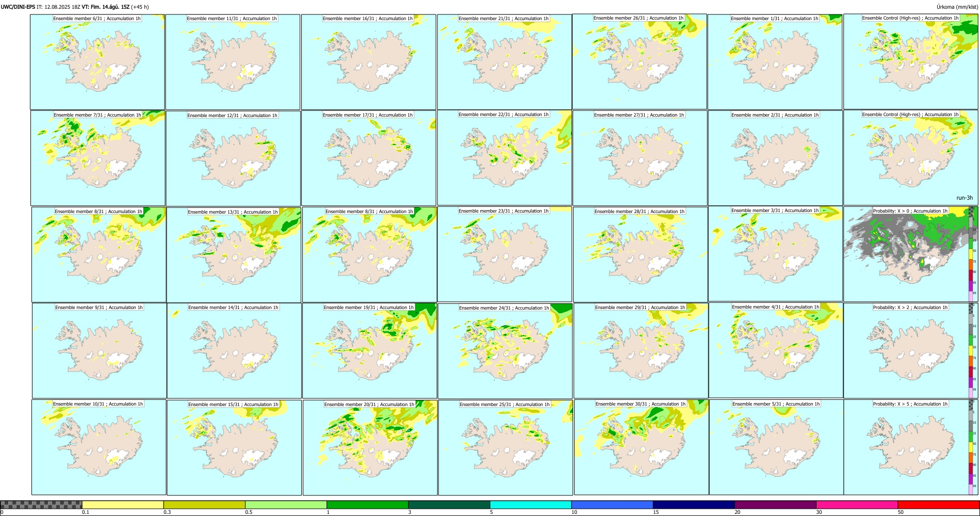View the Ensemble member 28/31 map

click(641, 255)
